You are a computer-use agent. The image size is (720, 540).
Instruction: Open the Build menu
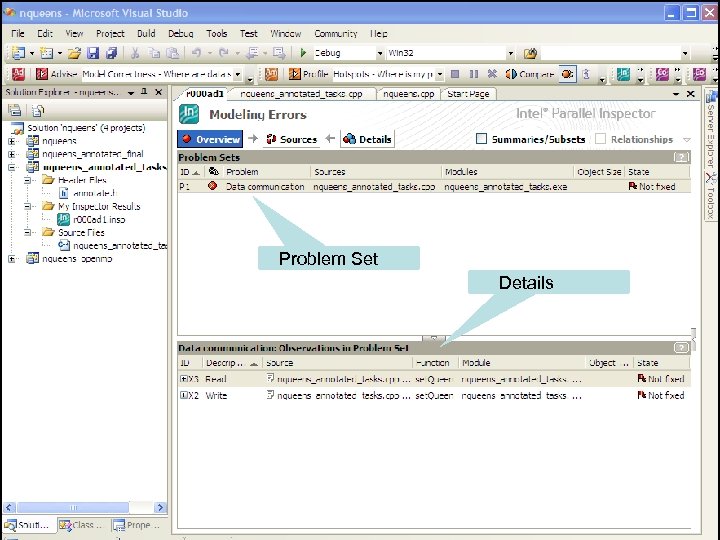[x=146, y=34]
